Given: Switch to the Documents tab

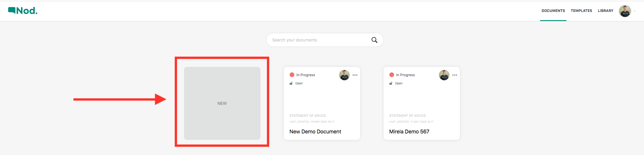Looking at the screenshot, I should tap(553, 11).
